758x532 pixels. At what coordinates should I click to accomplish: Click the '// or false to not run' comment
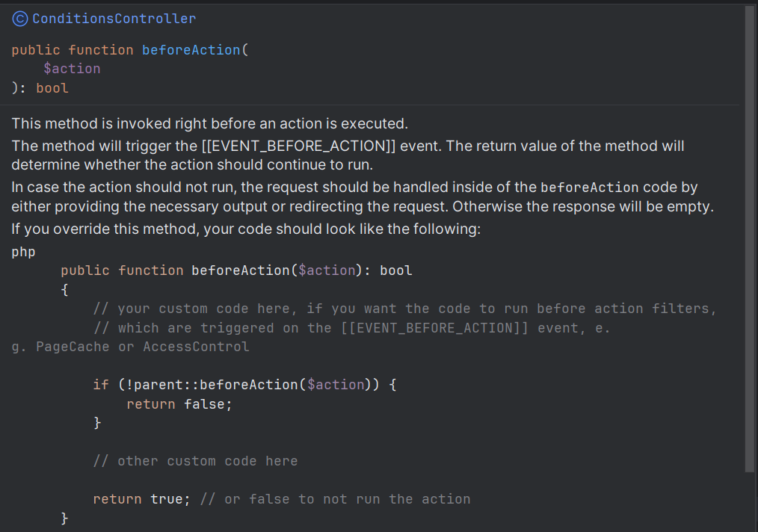(x=336, y=499)
